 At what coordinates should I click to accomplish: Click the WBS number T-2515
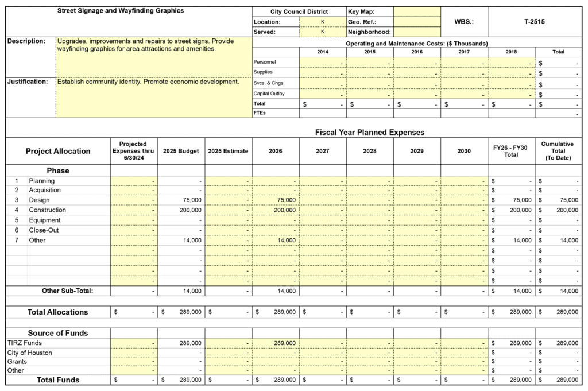click(534, 22)
